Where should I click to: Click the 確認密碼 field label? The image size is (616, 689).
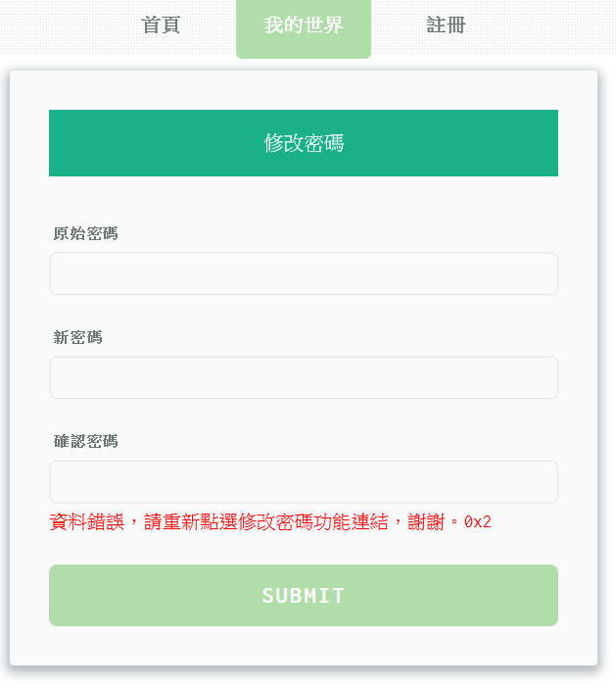pyautogui.click(x=86, y=441)
